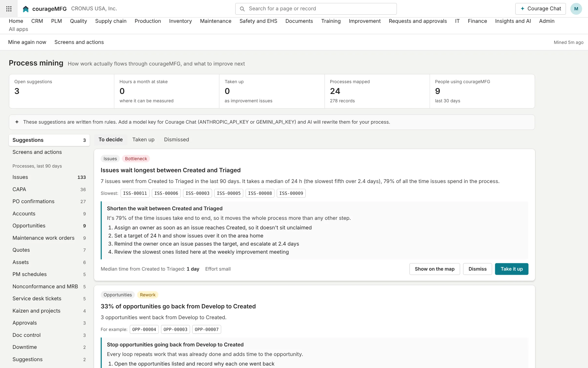Open the M user avatar
This screenshot has width=588, height=368.
[576, 9]
